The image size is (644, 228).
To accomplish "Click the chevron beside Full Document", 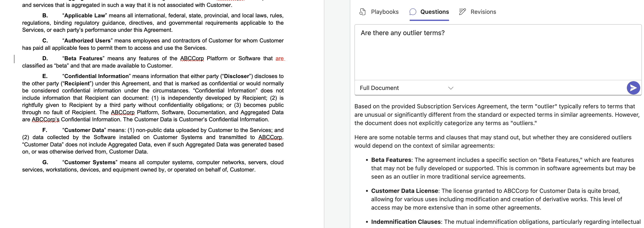I will tap(450, 88).
